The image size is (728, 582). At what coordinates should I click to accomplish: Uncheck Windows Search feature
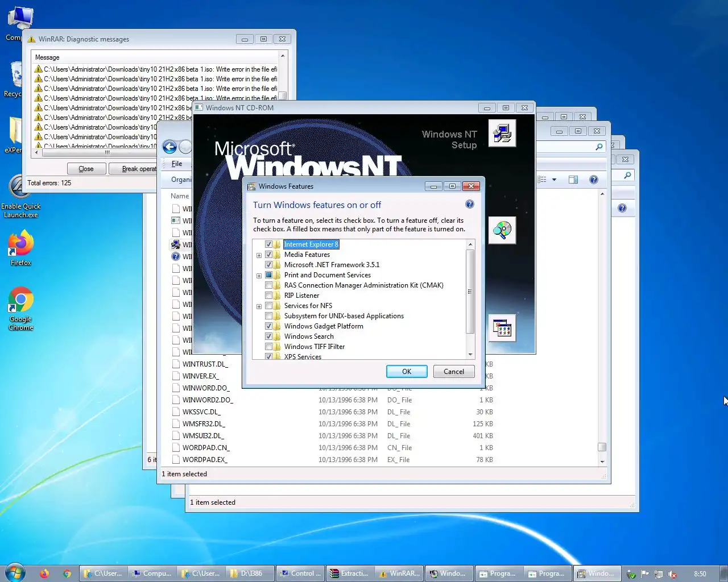[x=268, y=336]
